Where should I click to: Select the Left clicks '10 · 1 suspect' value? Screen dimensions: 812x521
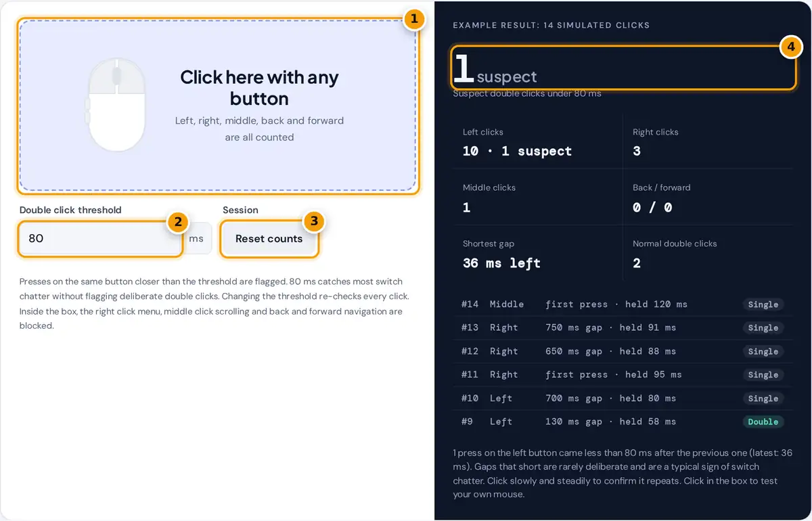click(517, 151)
